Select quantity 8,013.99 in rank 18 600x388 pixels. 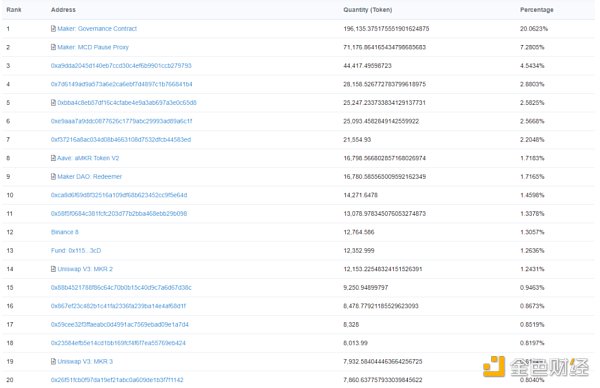pyautogui.click(x=355, y=343)
